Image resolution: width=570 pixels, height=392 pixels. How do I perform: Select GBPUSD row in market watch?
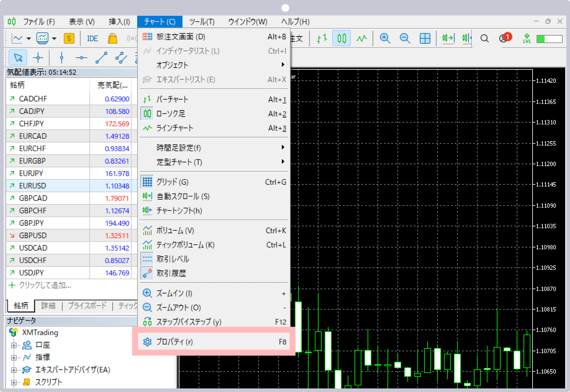(x=71, y=235)
